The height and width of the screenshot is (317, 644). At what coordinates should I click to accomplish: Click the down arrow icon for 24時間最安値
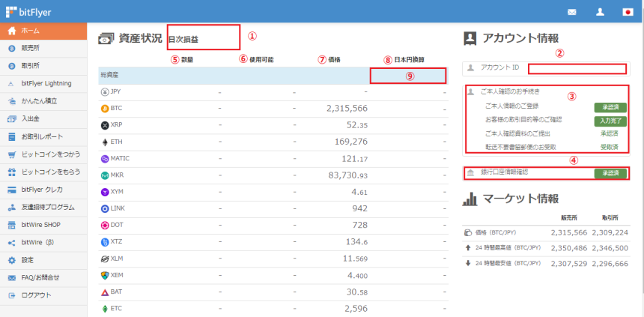(x=467, y=263)
